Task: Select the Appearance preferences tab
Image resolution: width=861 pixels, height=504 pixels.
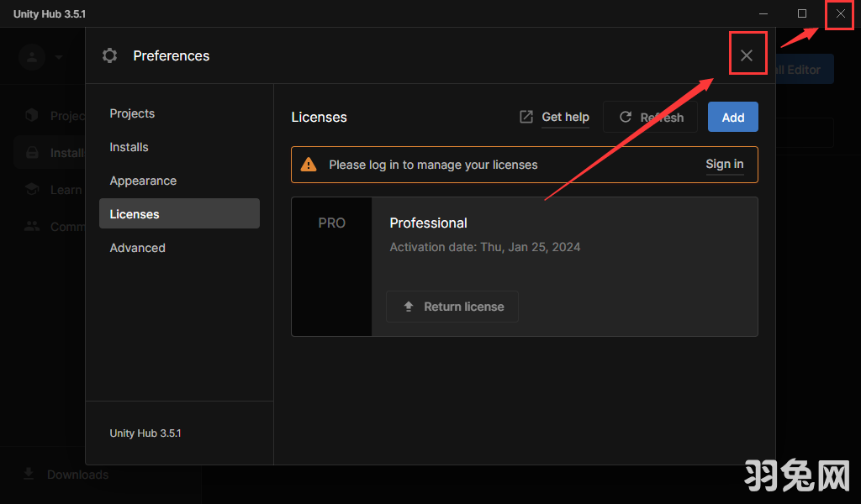Action: pos(143,181)
